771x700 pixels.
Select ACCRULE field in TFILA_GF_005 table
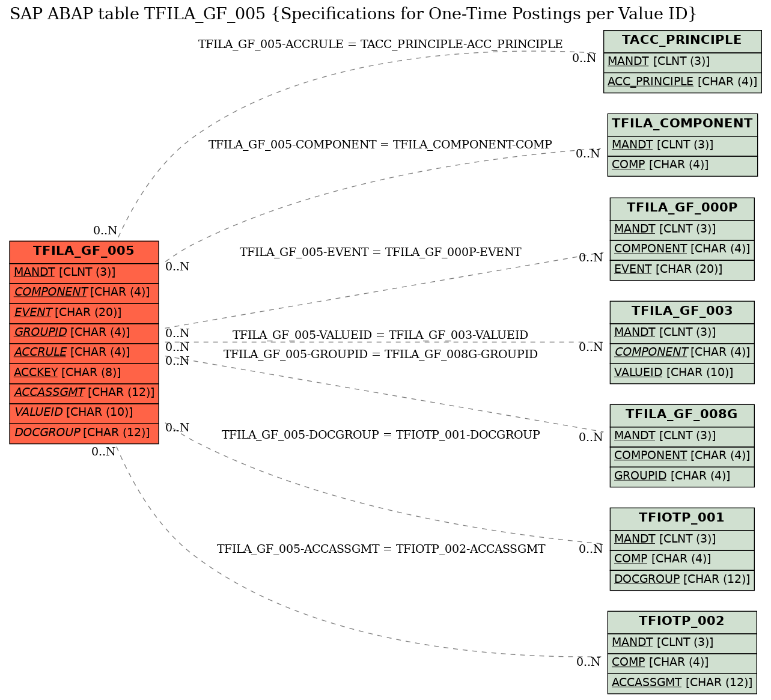coord(84,353)
